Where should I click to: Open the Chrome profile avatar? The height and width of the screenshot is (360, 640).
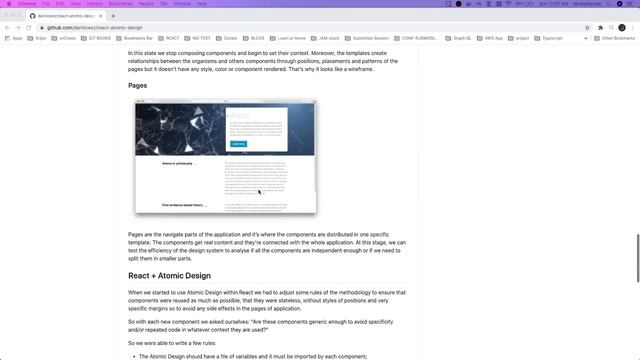[622, 28]
